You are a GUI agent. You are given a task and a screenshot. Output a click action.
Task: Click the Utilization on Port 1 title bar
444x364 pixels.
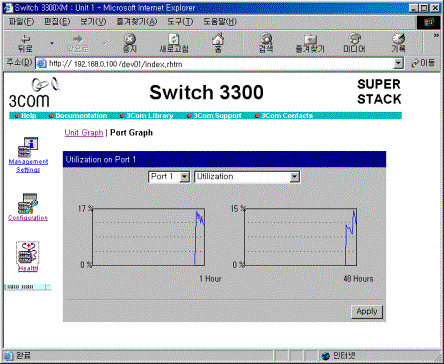tap(224, 159)
